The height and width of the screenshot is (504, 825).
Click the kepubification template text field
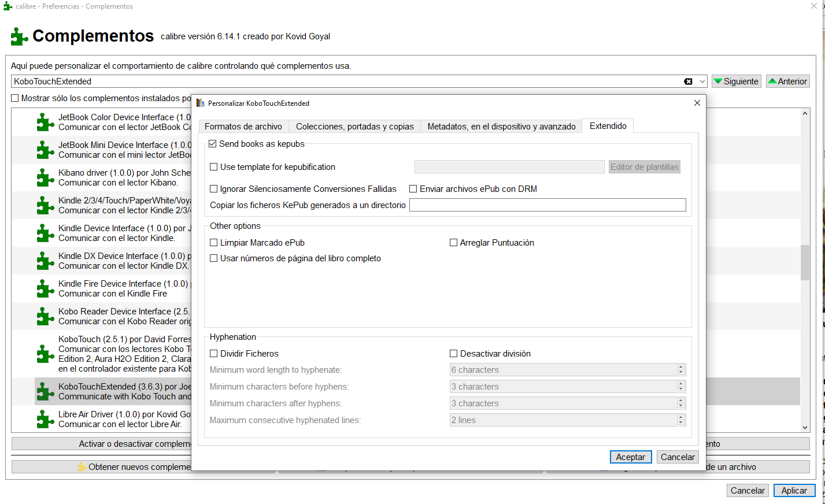[x=509, y=167]
